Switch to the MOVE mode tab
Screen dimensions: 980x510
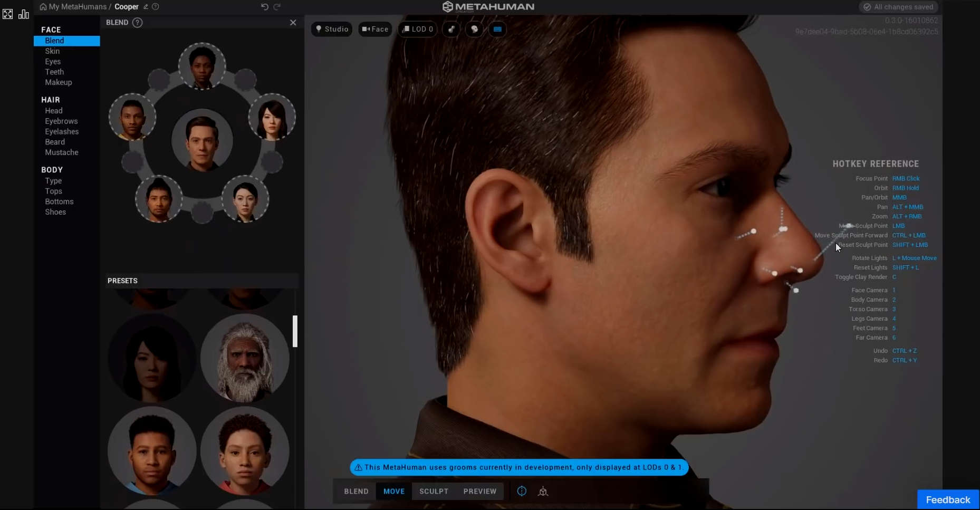(x=394, y=491)
